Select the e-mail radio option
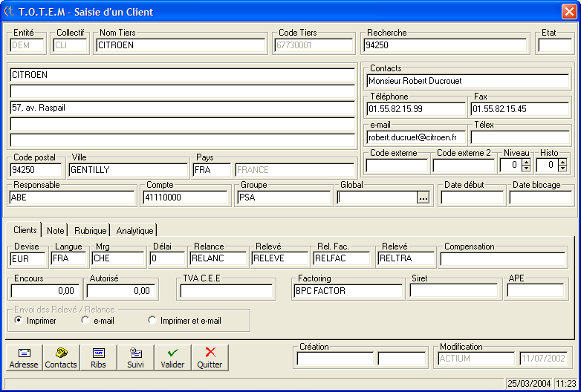This screenshot has width=581, height=392. (85, 320)
